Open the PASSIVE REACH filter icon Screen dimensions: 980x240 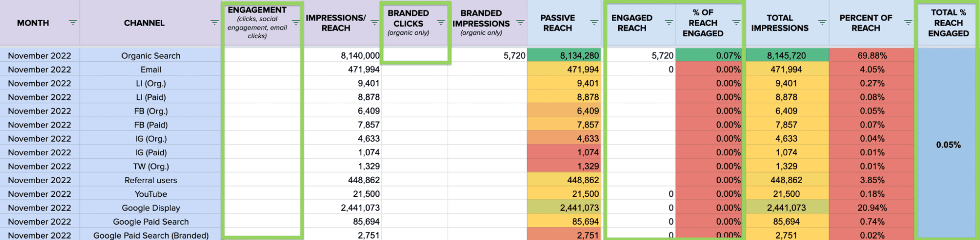pyautogui.click(x=594, y=23)
